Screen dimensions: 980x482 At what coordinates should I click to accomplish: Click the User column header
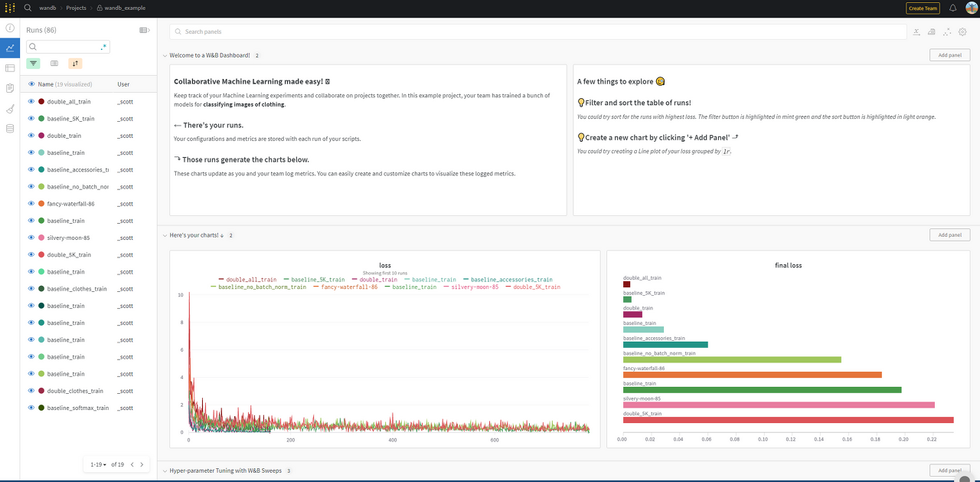point(123,84)
